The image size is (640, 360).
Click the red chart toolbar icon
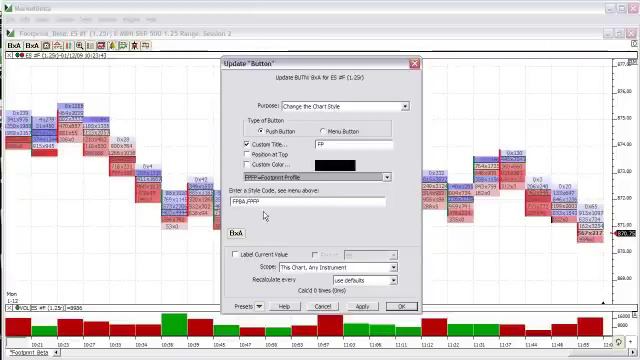pos(101,45)
